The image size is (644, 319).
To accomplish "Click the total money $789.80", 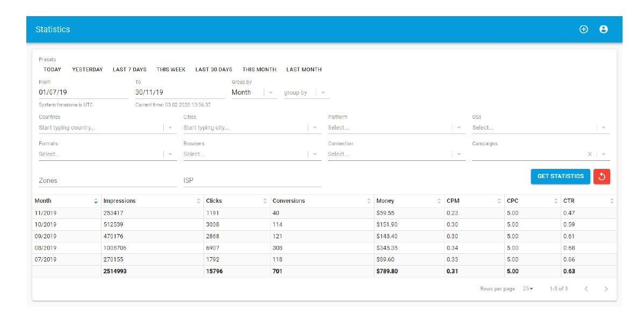I will click(387, 271).
